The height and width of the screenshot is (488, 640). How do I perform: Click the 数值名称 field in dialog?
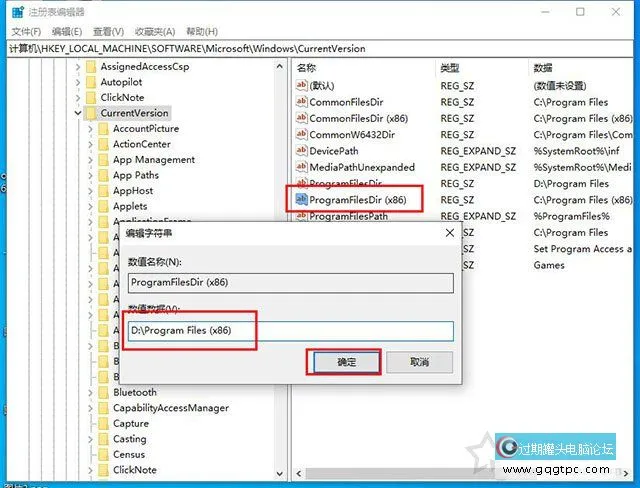pyautogui.click(x=291, y=283)
